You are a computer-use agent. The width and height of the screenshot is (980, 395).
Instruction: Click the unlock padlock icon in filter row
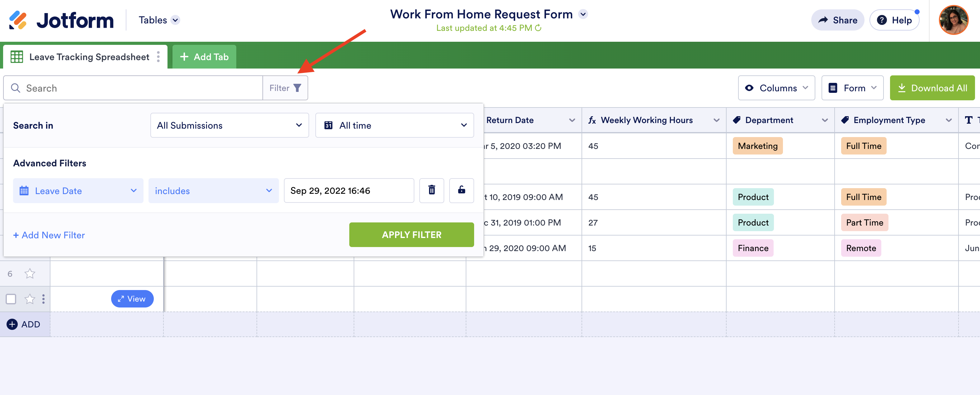(461, 190)
